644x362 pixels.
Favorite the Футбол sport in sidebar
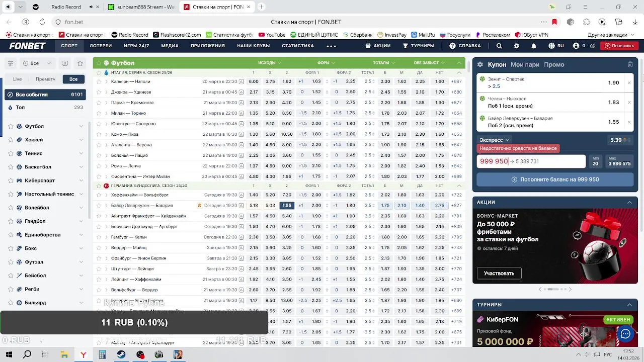[11, 126]
